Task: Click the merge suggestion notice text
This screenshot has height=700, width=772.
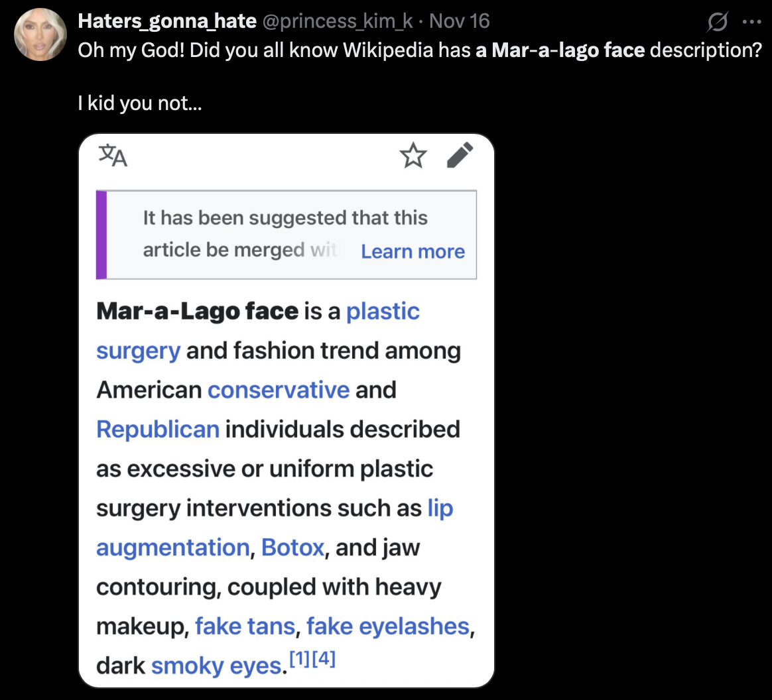Action: point(285,233)
